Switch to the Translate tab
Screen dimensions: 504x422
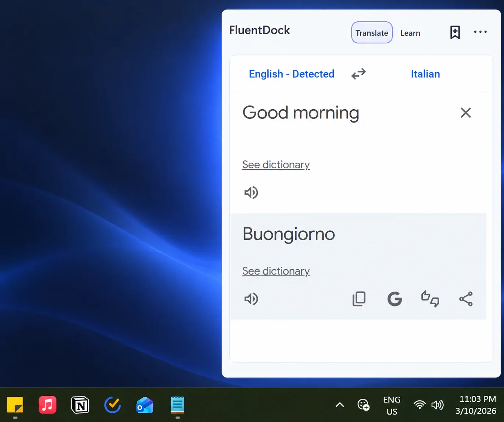coord(372,33)
